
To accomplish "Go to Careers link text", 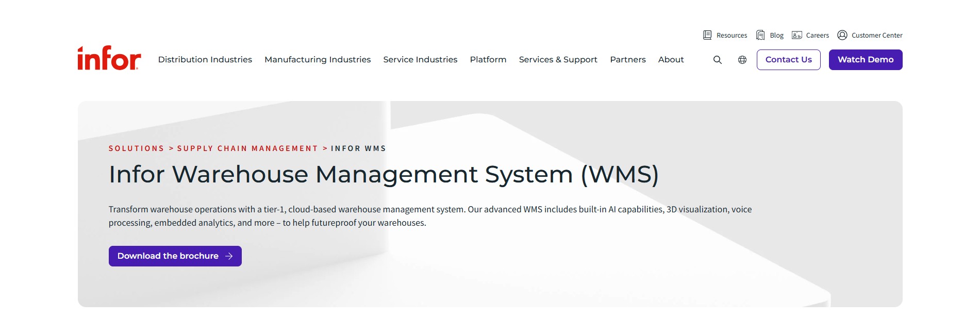I will [818, 36].
